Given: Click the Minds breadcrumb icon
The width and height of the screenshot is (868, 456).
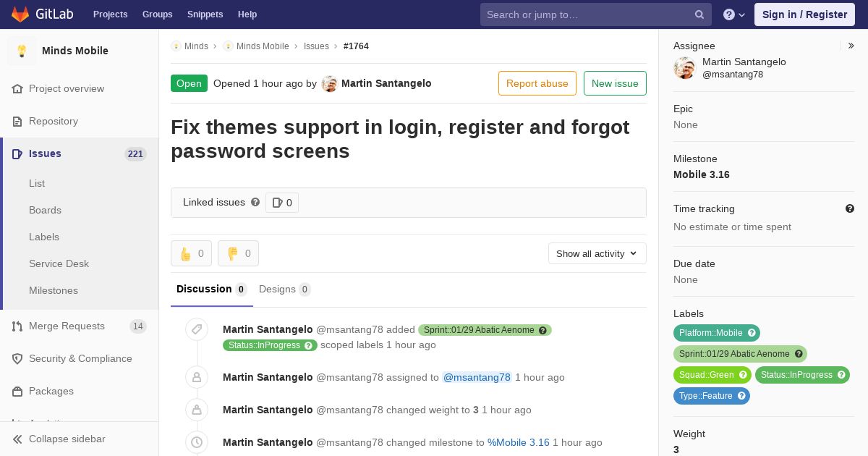Looking at the screenshot, I should 176,46.
